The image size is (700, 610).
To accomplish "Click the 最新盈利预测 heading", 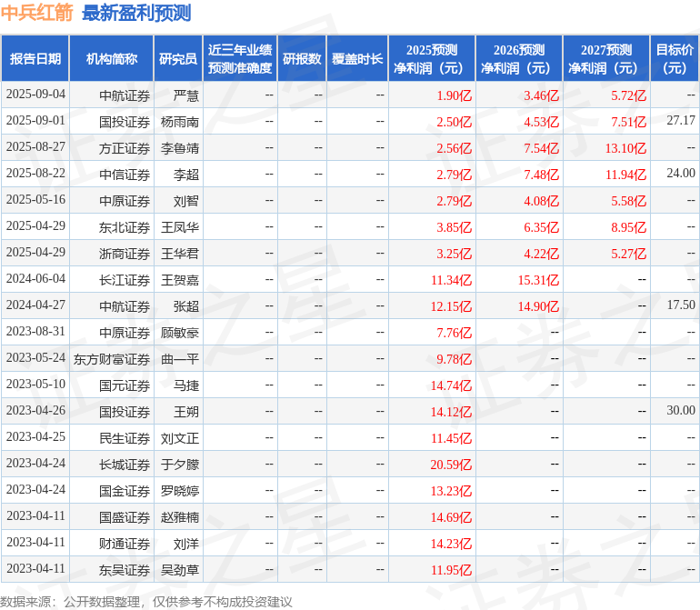I will point(136,13).
